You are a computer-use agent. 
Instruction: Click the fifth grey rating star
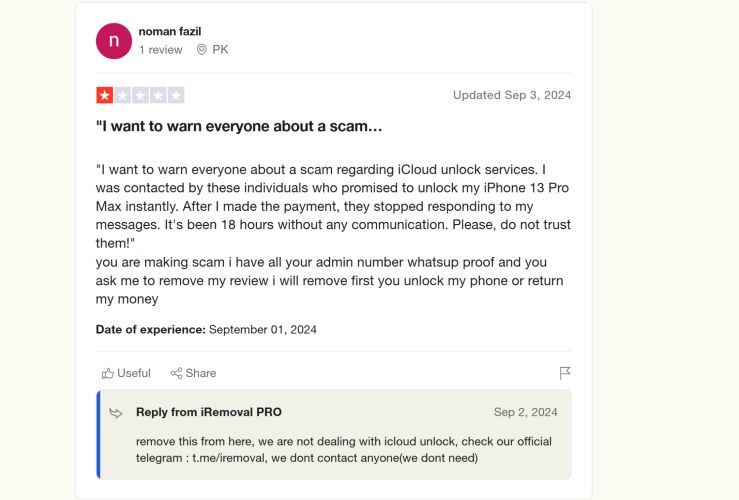176,95
